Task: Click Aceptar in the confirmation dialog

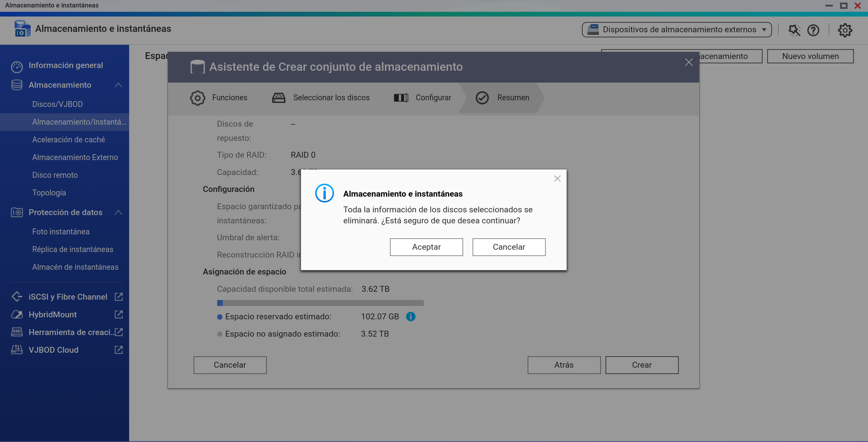Action: (426, 247)
